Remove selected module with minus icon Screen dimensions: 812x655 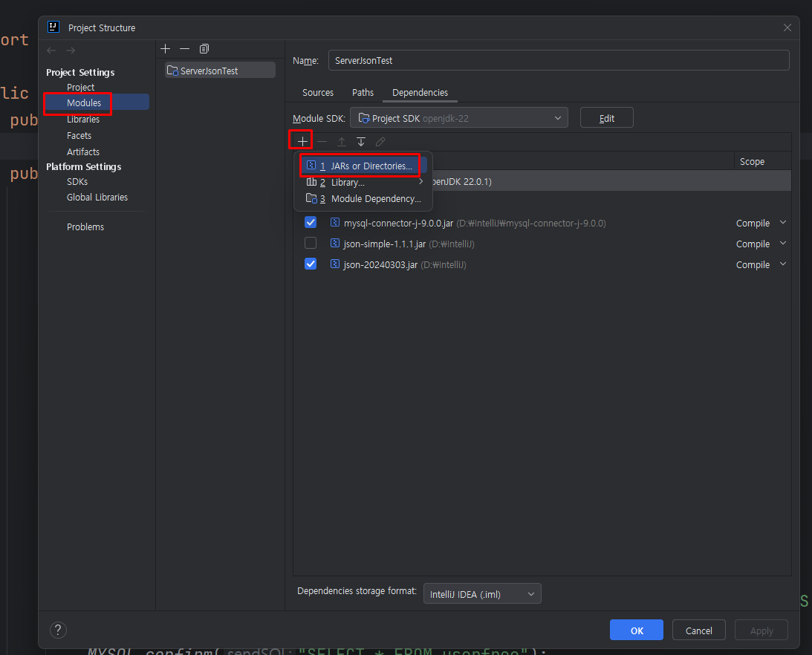point(184,49)
